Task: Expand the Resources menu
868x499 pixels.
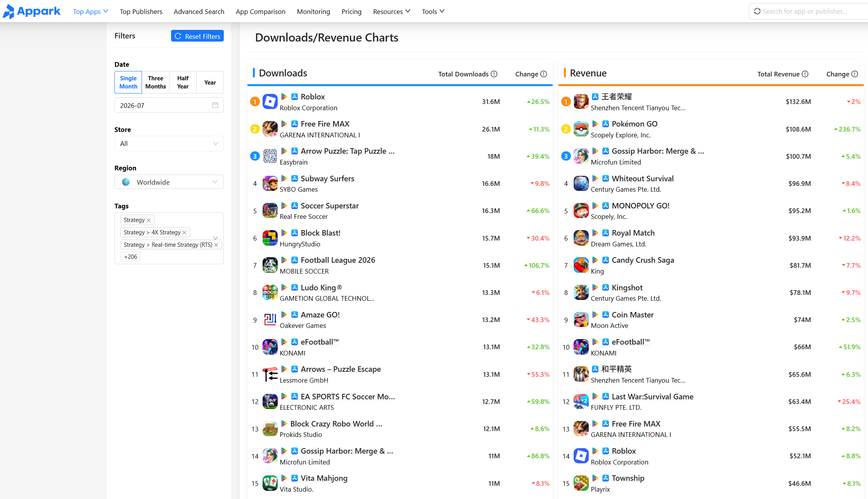Action: pos(392,12)
